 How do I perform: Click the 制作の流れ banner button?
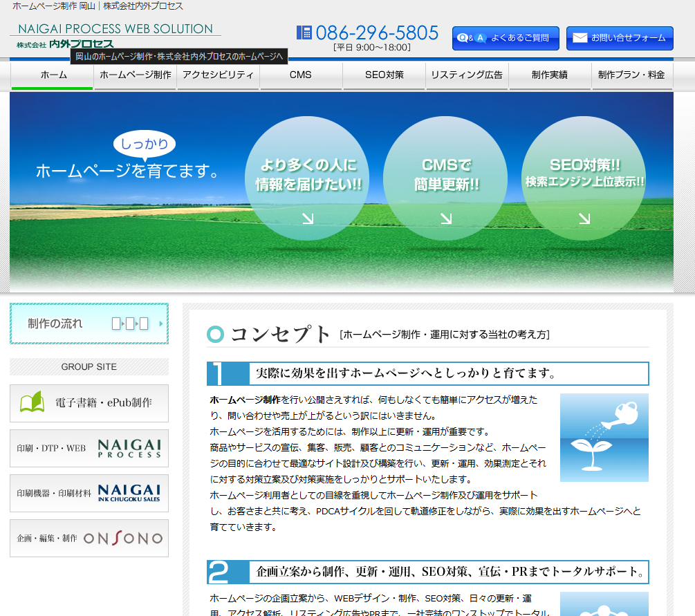pos(89,324)
